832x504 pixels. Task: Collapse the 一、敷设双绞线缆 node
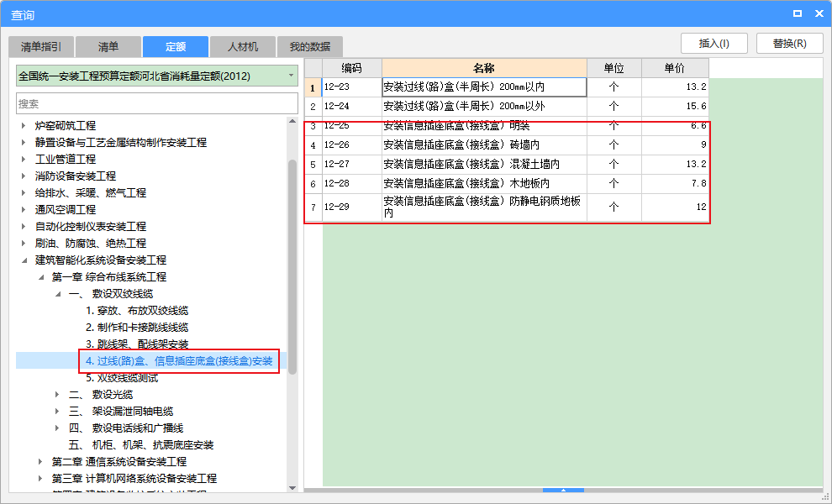[58, 294]
